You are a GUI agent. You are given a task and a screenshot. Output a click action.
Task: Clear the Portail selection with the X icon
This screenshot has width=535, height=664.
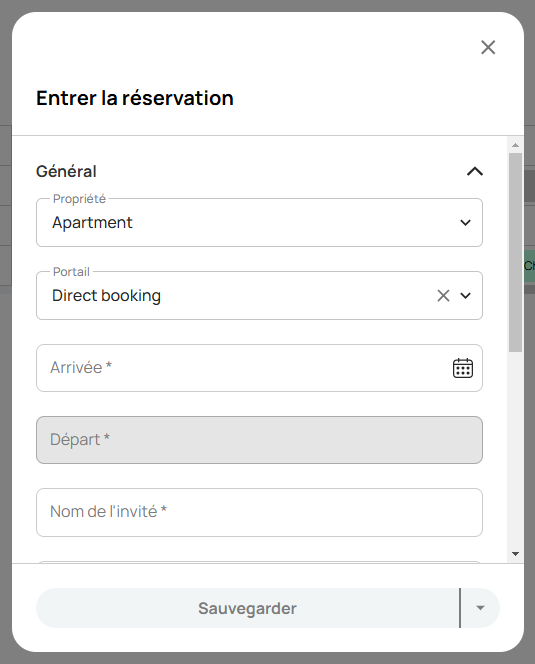[x=444, y=296]
